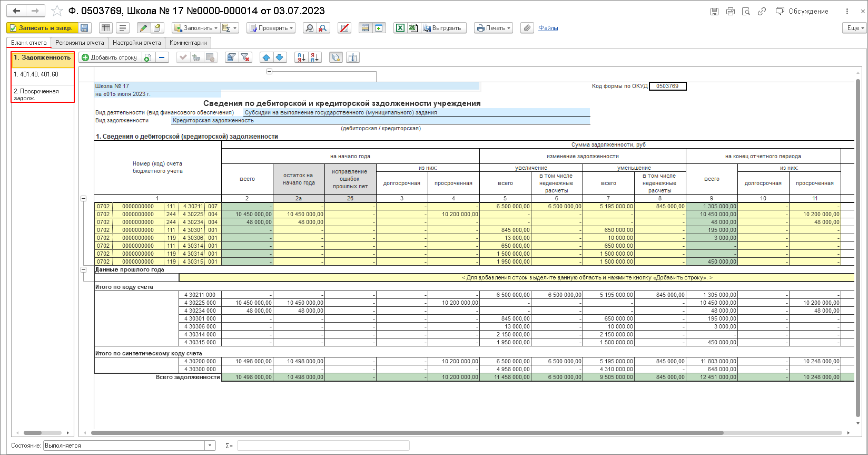Click the paperclip attachment icon

click(527, 28)
